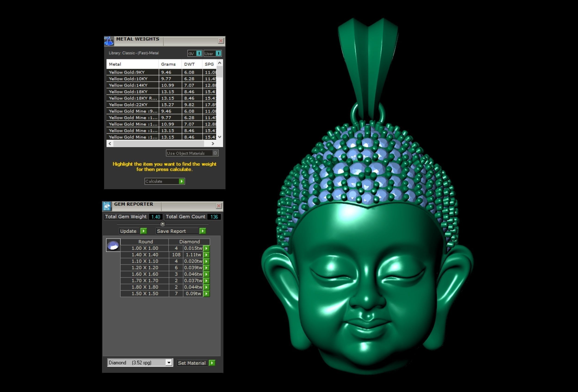Click the Update button in Gem Reporter
578x392 pixels.
[x=133, y=231]
